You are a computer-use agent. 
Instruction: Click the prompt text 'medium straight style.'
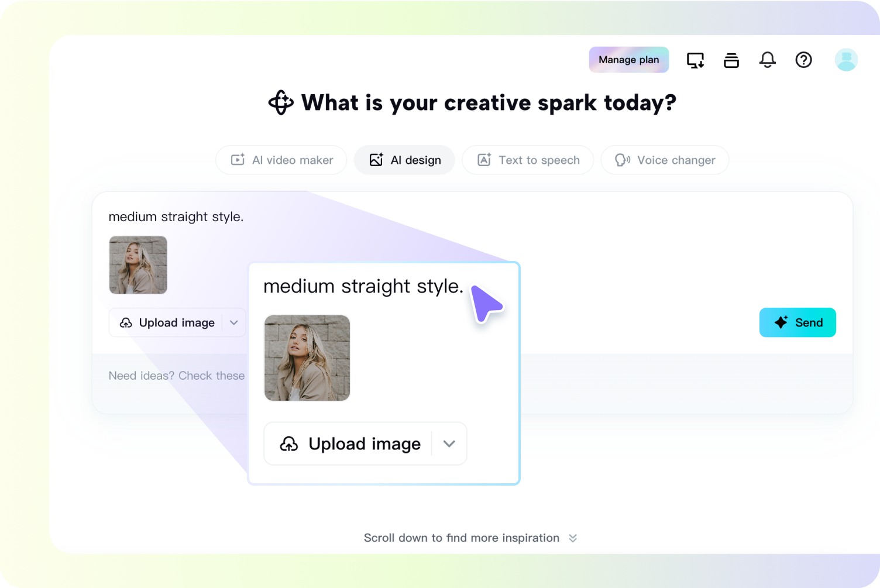176,217
